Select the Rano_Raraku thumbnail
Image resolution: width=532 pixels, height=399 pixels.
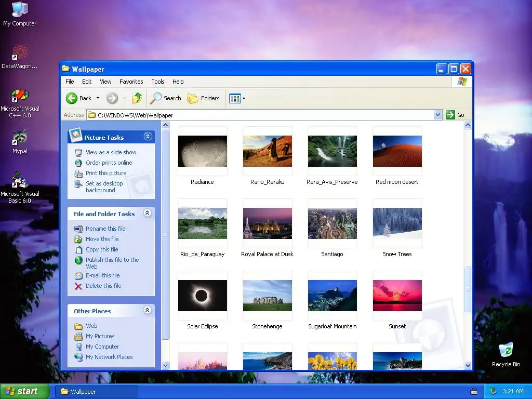point(268,151)
